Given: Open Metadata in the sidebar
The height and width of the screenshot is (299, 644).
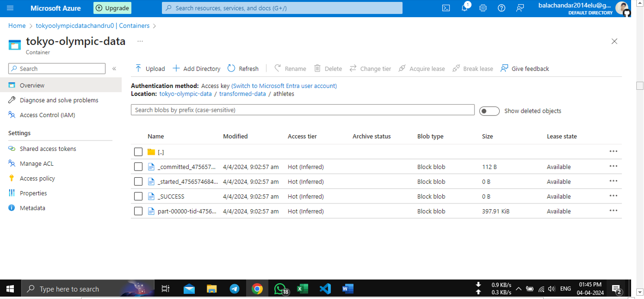Looking at the screenshot, I should 32,208.
